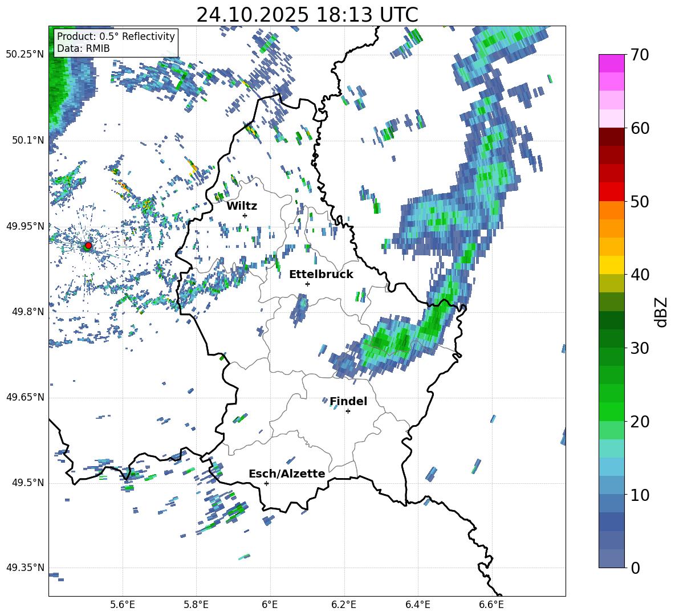The image size is (675, 616).
Task: Click the Wiltz city label
Action: [x=242, y=206]
